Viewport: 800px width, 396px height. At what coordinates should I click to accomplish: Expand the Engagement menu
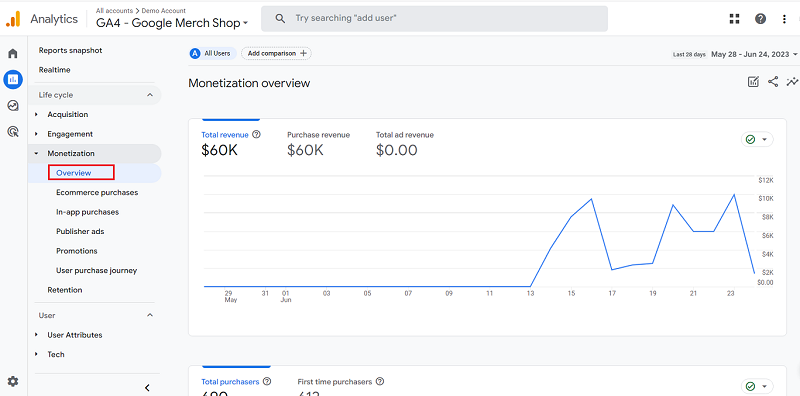coord(36,134)
